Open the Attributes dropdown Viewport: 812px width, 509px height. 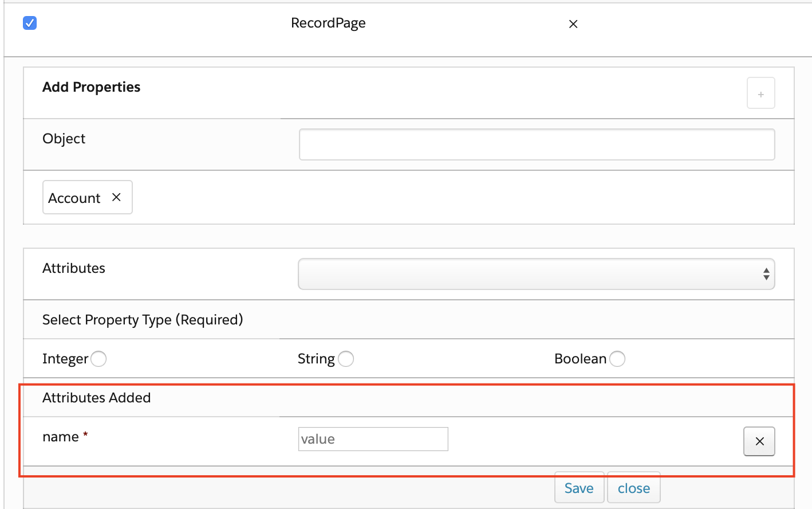(537, 274)
